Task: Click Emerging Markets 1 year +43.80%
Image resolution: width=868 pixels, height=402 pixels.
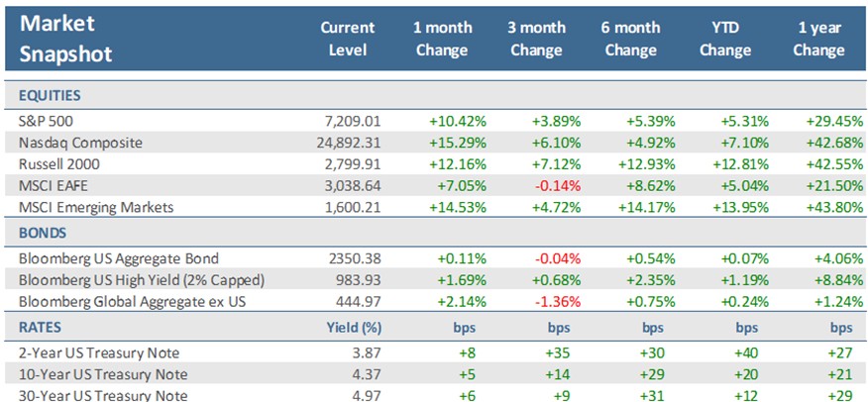Action: tap(834, 207)
